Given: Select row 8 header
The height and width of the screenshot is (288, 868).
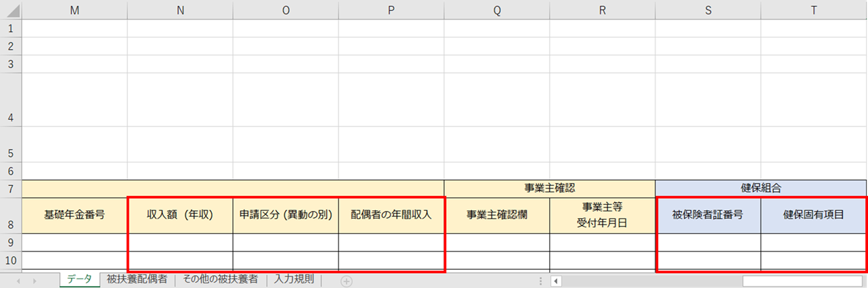Looking at the screenshot, I should pyautogui.click(x=11, y=215).
